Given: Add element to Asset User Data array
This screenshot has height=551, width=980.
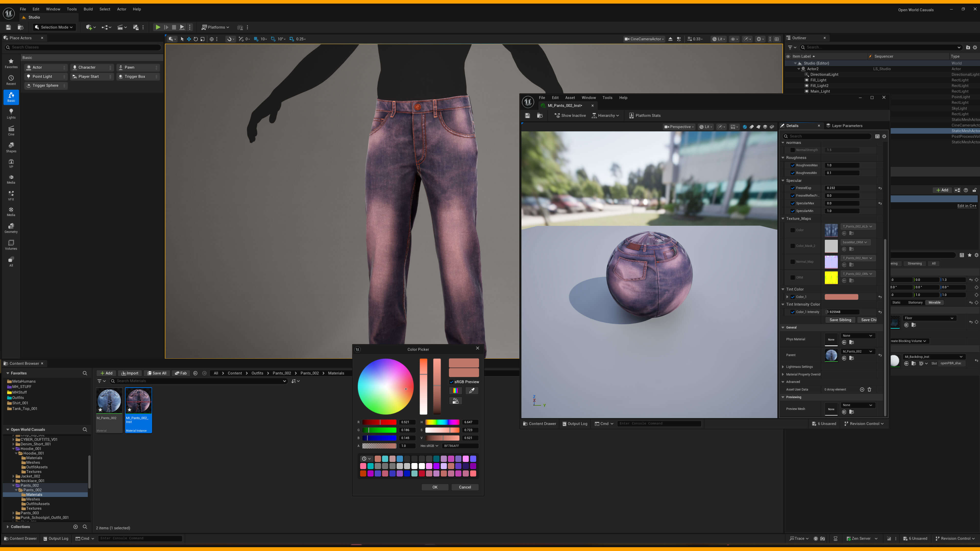Looking at the screenshot, I should point(862,389).
